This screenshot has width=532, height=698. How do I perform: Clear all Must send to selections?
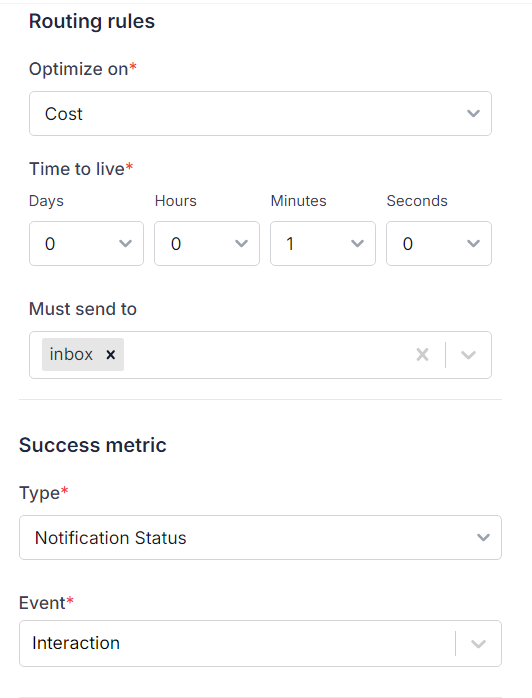tap(422, 355)
